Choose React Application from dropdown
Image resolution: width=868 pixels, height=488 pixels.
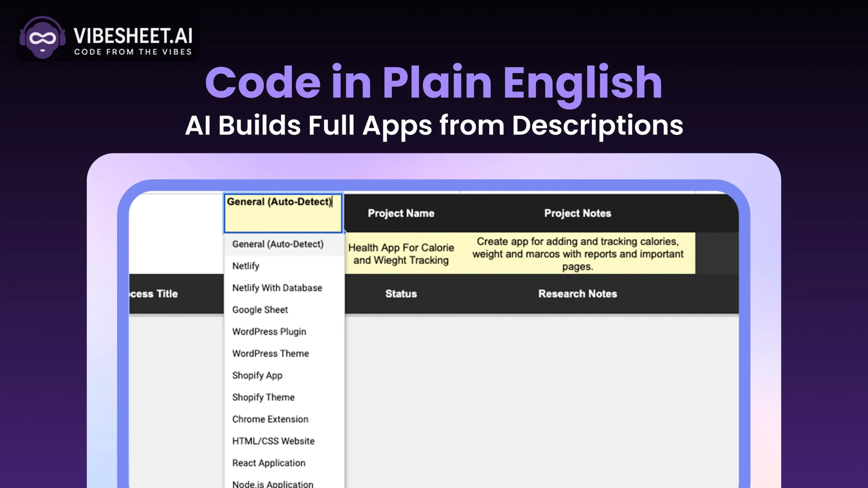(x=269, y=463)
